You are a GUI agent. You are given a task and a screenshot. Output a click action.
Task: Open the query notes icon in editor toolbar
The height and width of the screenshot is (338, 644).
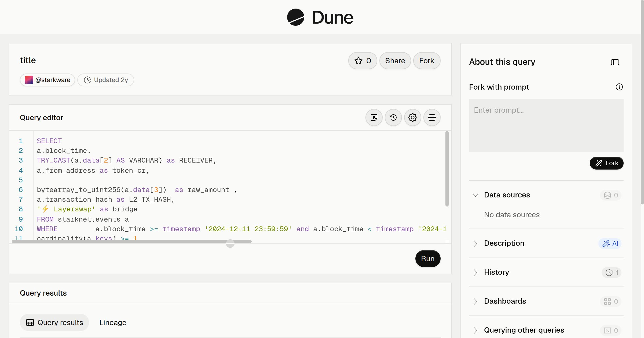[374, 117]
